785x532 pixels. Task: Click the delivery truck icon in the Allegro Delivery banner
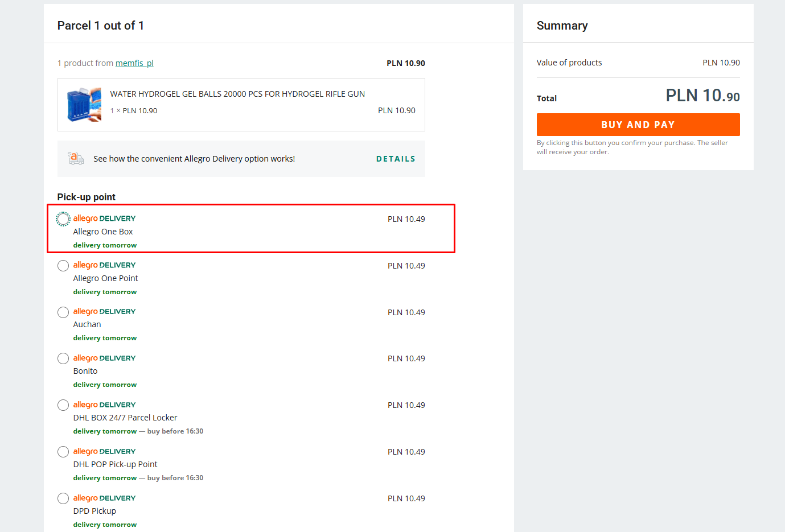(x=76, y=158)
